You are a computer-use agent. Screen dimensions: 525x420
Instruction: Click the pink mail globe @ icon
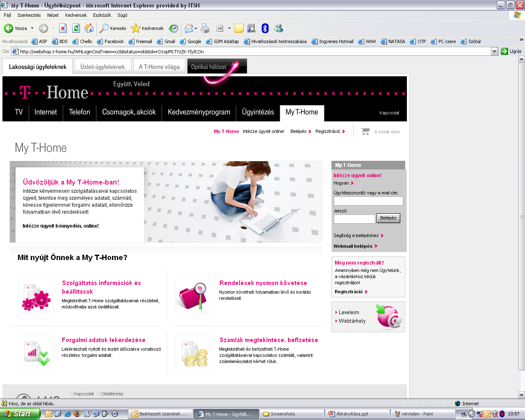[389, 317]
